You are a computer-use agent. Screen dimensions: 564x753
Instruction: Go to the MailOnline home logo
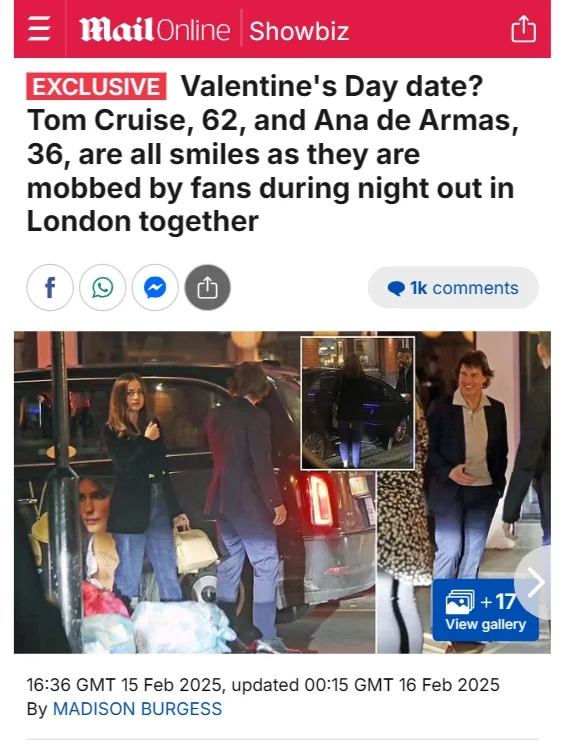coord(154,30)
